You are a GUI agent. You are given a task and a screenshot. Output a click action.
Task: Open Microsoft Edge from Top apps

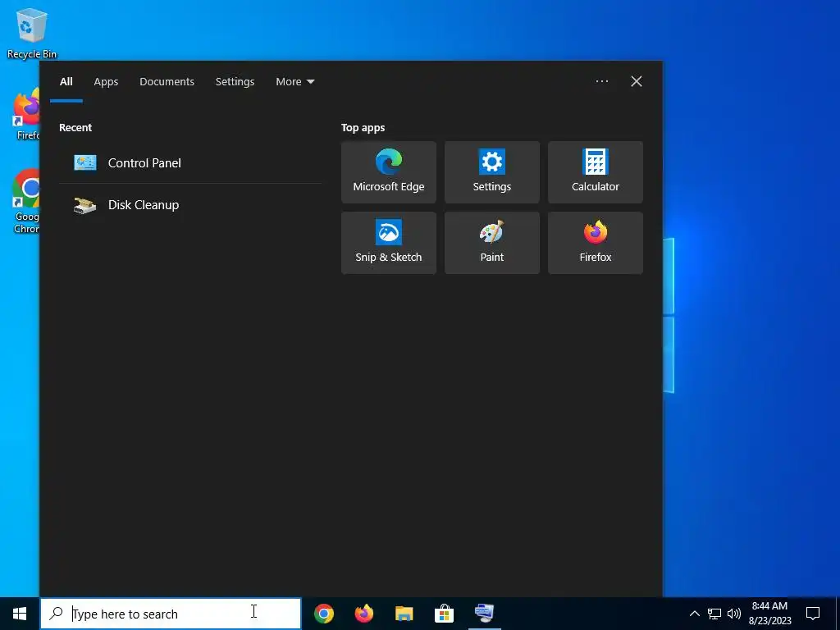click(x=388, y=172)
